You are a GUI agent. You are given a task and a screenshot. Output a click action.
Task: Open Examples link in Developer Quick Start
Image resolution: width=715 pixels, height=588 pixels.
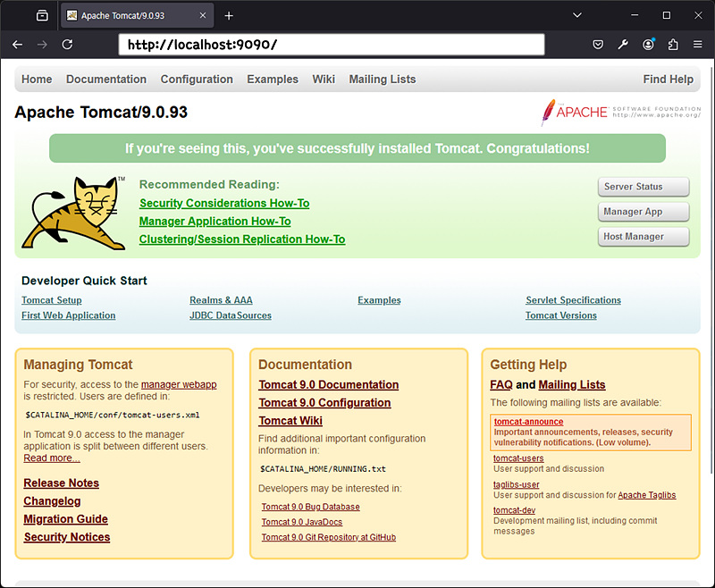379,300
